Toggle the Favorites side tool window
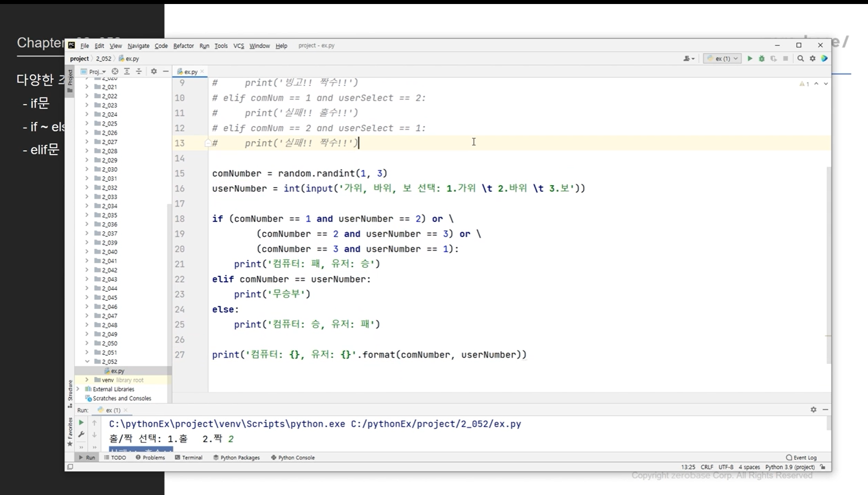 [x=70, y=431]
